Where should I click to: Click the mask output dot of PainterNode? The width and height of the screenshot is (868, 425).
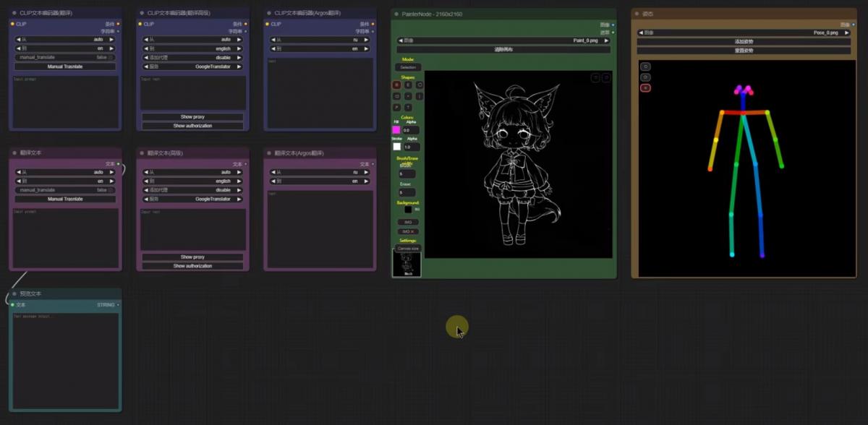613,32
